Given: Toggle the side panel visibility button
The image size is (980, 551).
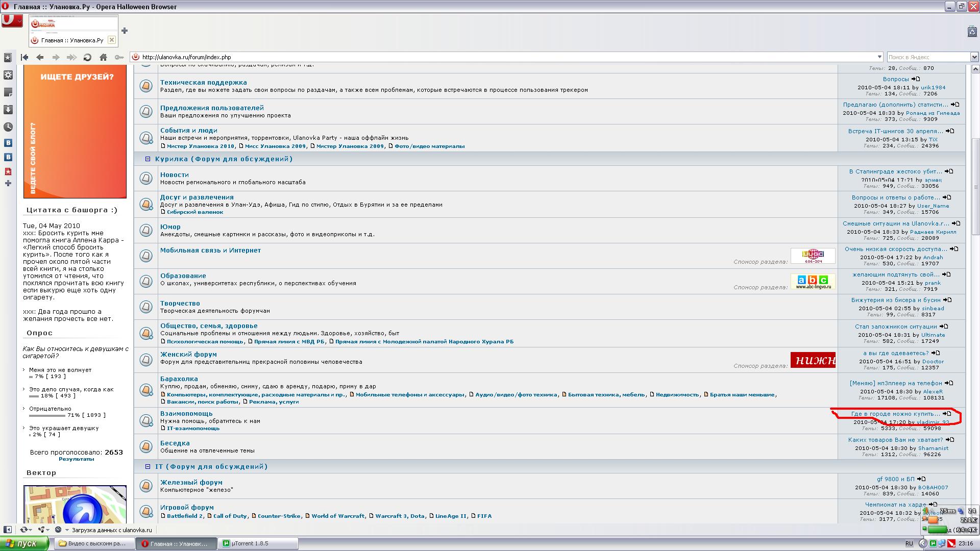Looking at the screenshot, I should (7, 530).
